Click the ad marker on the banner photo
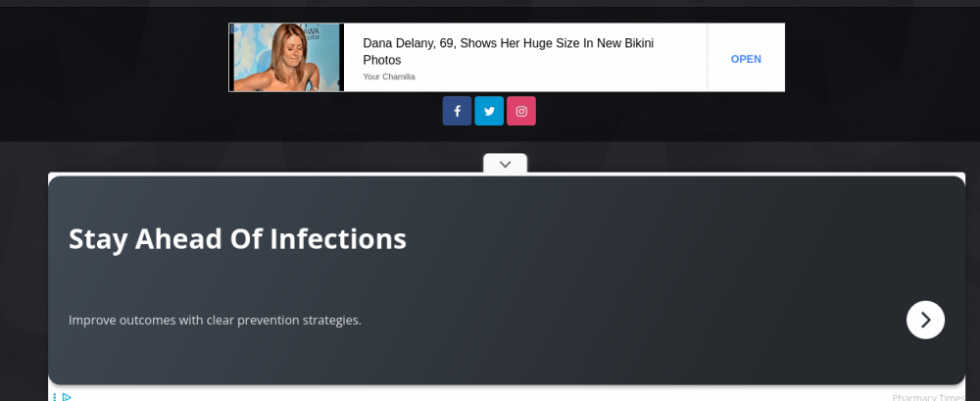Image resolution: width=980 pixels, height=401 pixels. click(x=234, y=29)
